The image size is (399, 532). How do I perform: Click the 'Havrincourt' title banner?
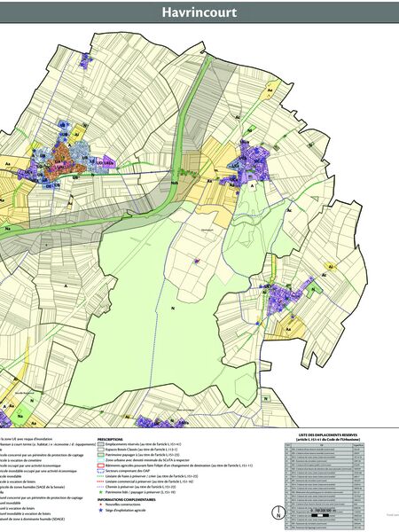pyautogui.click(x=199, y=12)
